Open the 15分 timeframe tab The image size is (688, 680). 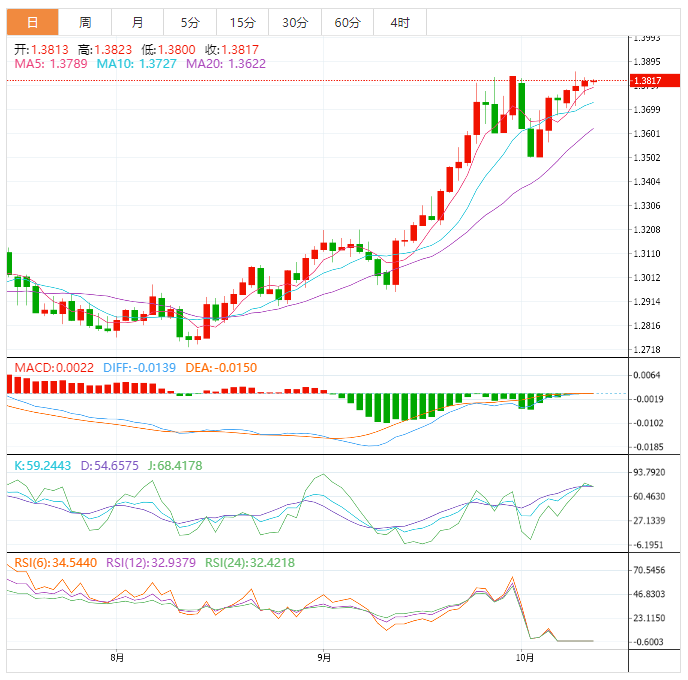pos(242,22)
